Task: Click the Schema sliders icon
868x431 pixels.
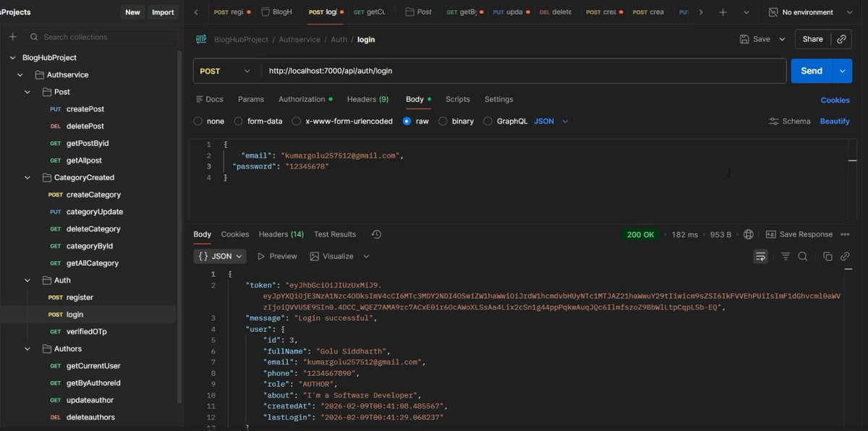Action: [774, 121]
